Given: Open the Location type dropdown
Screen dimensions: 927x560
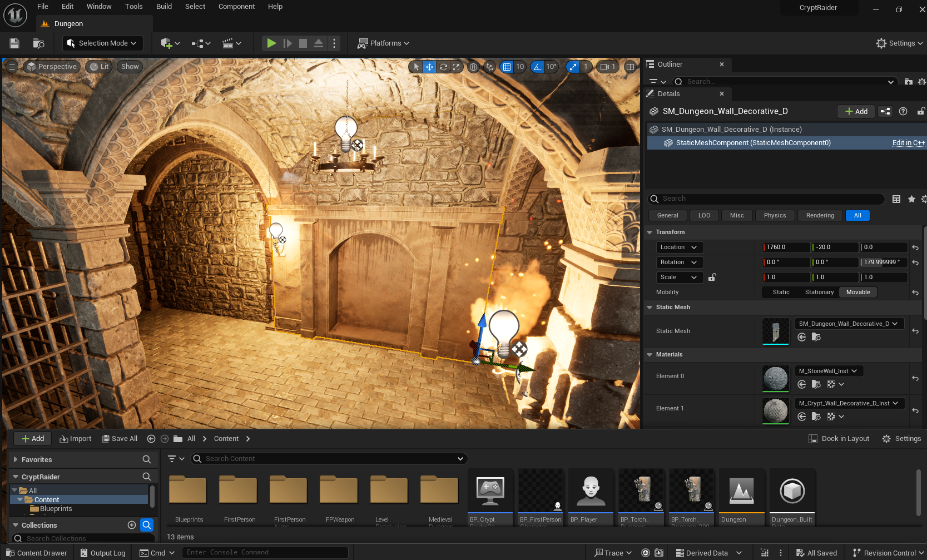Looking at the screenshot, I should [x=680, y=247].
